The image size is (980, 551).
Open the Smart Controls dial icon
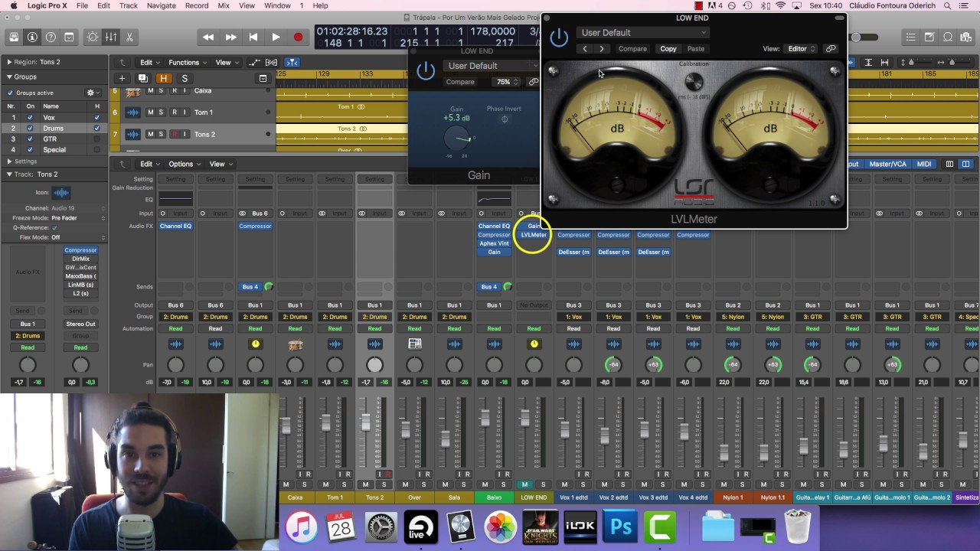pos(93,37)
